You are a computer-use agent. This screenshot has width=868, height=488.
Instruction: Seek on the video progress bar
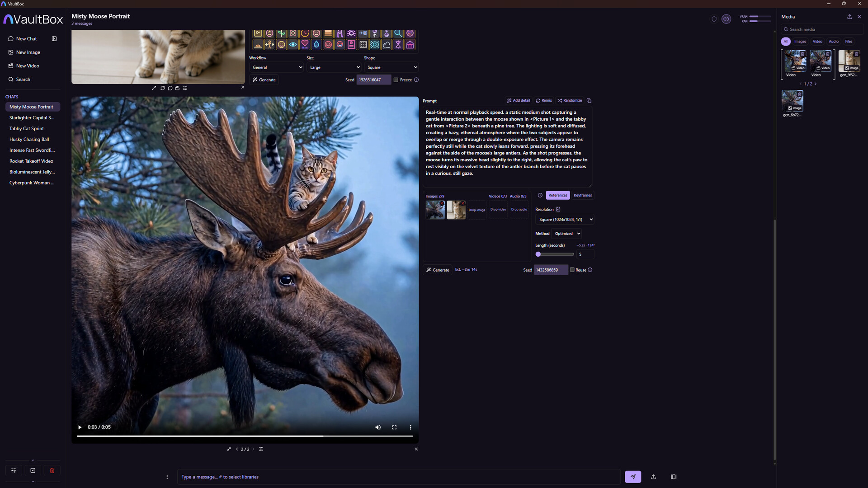(x=245, y=436)
